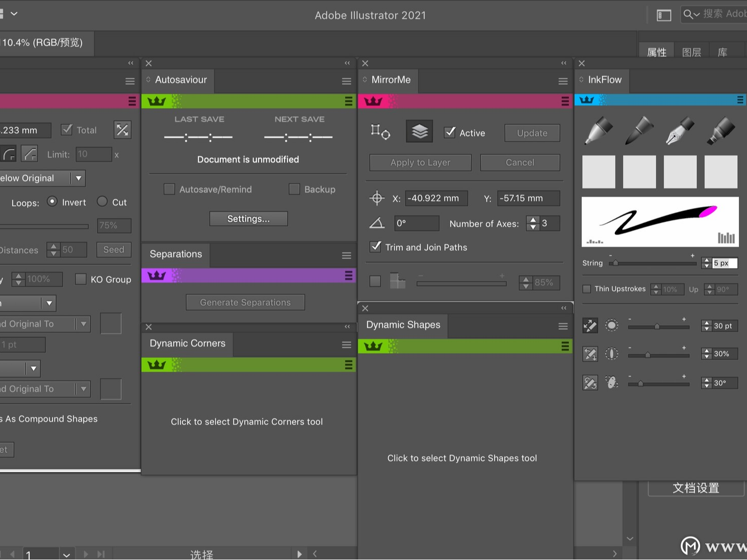Click the crosshair origin icon in MirrorMe
Image resolution: width=747 pixels, height=560 pixels.
point(377,198)
